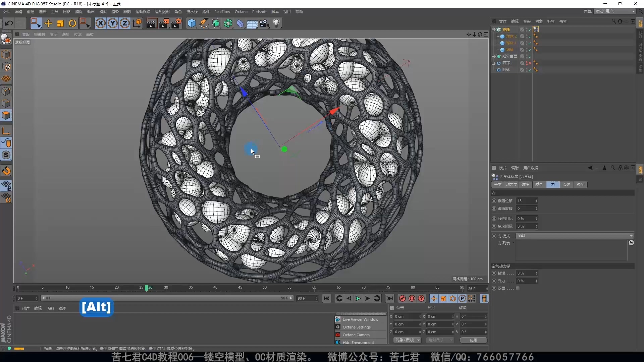The image size is (644, 362).
Task: Open the viewport 摄像机 menu
Action: click(x=40, y=35)
